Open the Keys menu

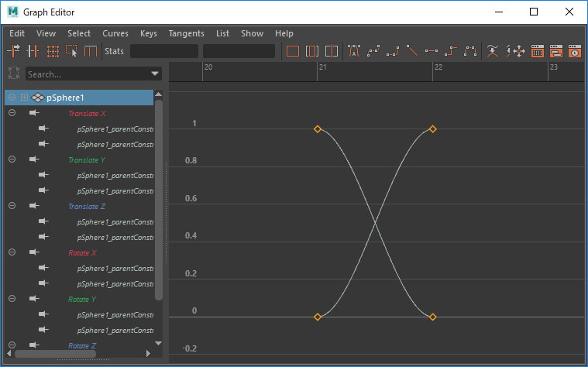[x=149, y=33]
